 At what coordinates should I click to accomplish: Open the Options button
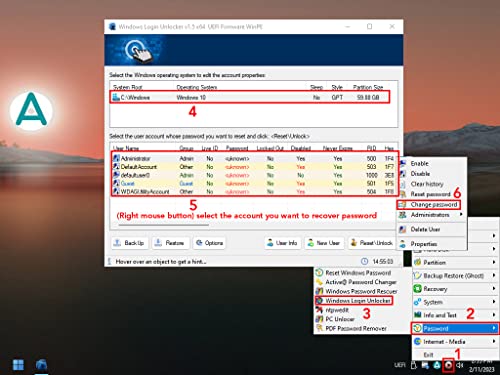pyautogui.click(x=210, y=243)
